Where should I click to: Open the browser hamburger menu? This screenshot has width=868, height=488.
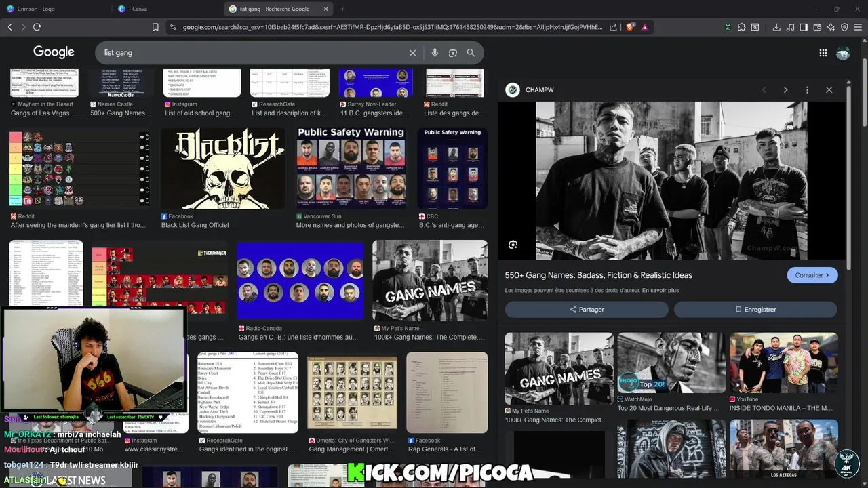[x=858, y=27]
